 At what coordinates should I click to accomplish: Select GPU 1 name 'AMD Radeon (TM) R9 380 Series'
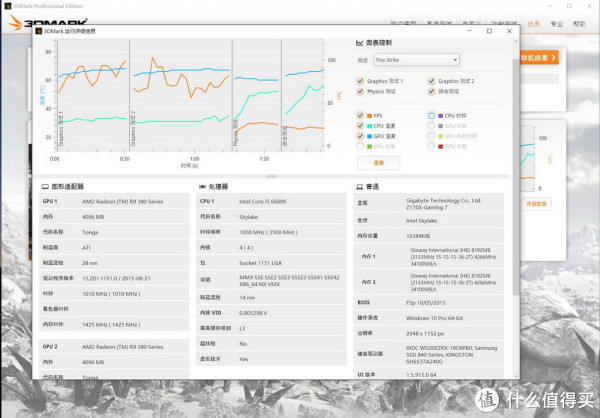click(122, 201)
